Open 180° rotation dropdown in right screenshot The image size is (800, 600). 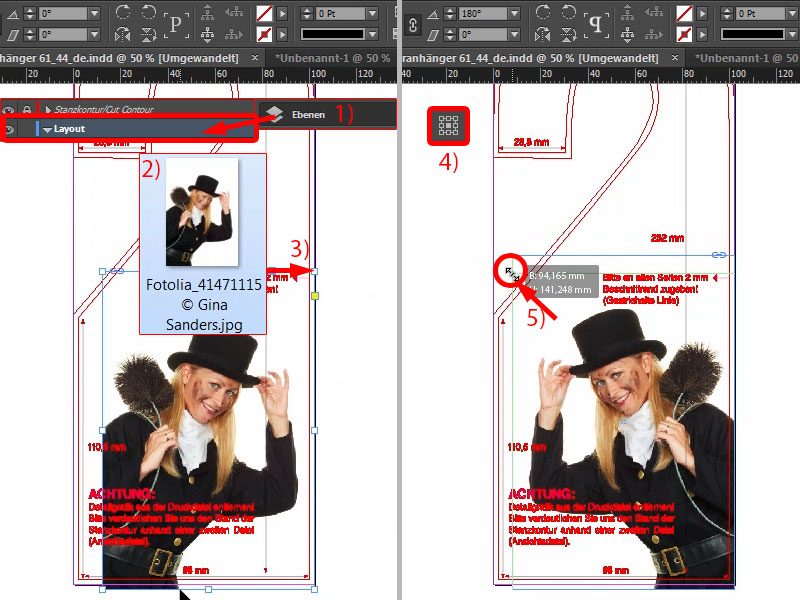pos(514,13)
